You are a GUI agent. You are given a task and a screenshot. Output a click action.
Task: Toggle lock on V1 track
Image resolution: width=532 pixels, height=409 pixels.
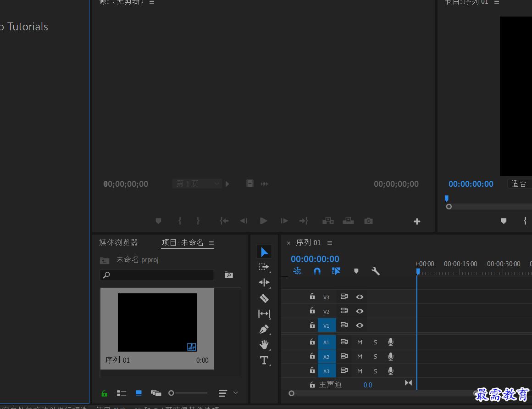[312, 325]
